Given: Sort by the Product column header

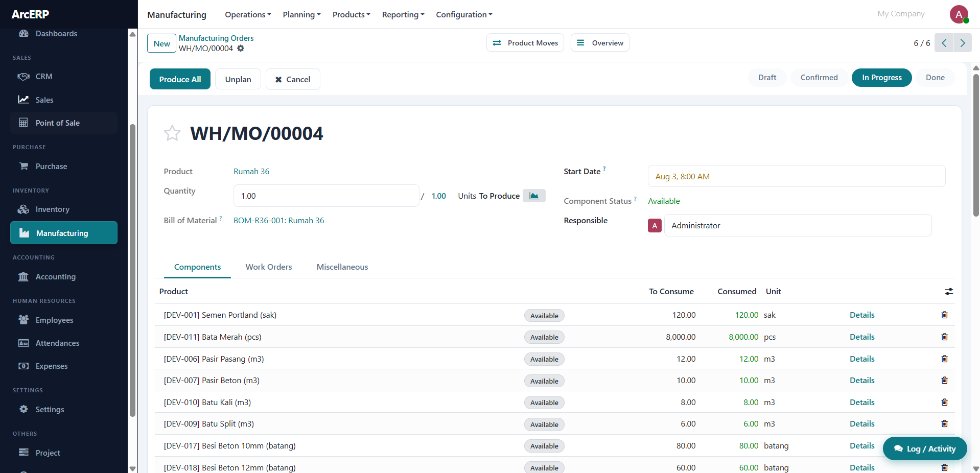Looking at the screenshot, I should [x=174, y=292].
